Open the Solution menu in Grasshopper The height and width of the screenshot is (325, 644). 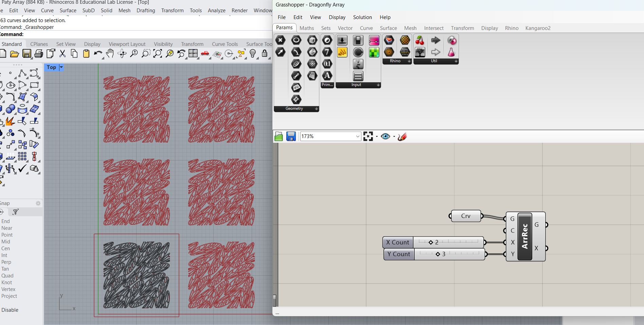[x=362, y=17]
